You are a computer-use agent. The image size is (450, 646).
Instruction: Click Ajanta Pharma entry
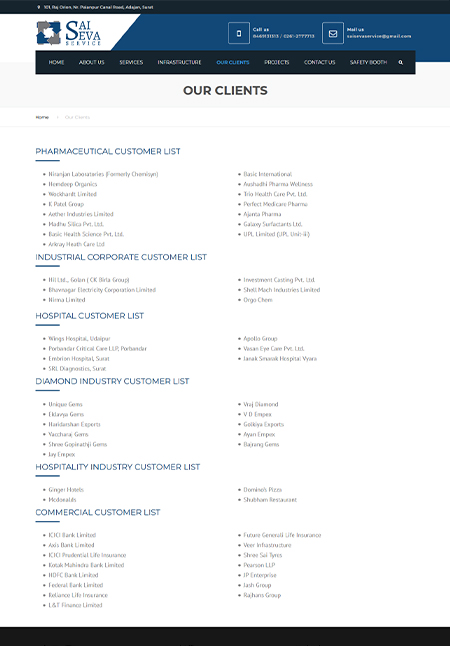click(262, 214)
